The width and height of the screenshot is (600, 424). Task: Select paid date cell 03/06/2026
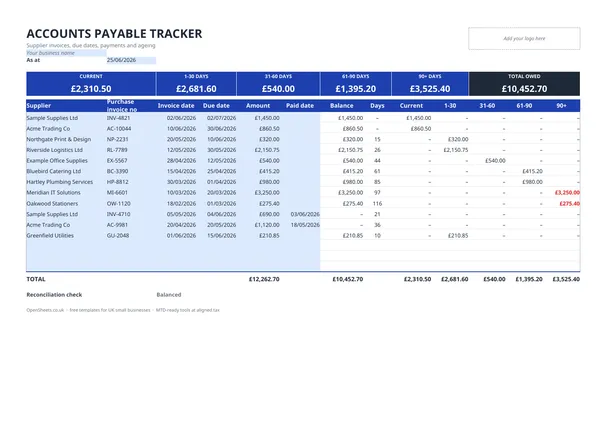click(305, 214)
